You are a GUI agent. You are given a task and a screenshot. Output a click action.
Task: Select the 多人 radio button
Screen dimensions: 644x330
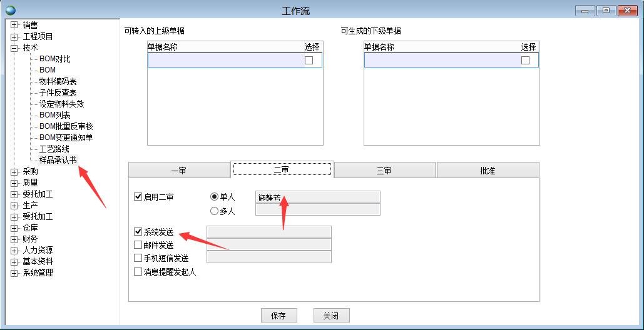pyautogui.click(x=215, y=211)
